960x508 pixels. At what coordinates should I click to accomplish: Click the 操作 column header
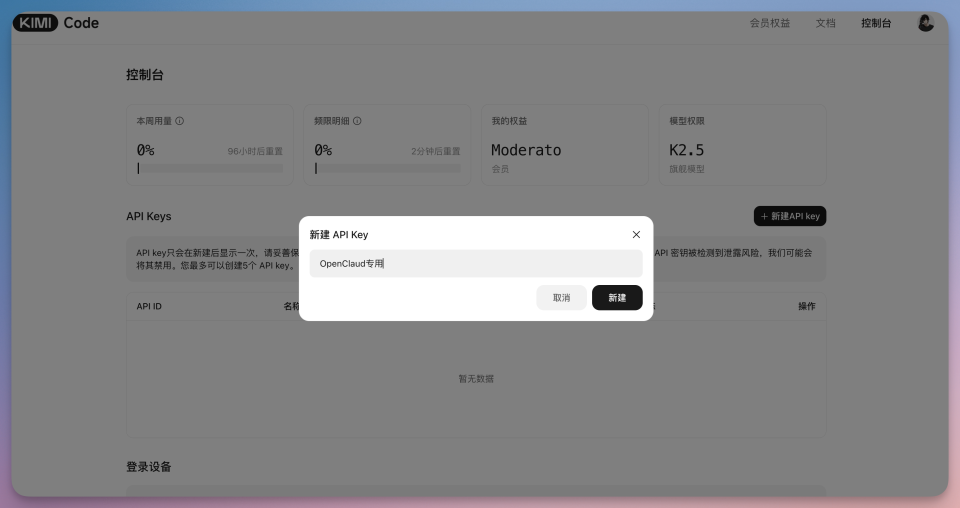tap(806, 306)
